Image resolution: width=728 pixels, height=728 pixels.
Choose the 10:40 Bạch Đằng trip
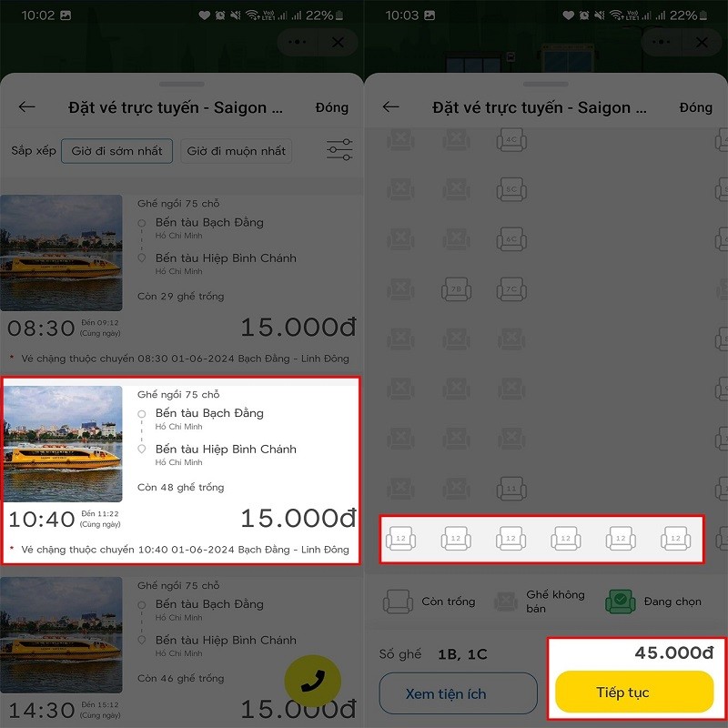click(181, 470)
